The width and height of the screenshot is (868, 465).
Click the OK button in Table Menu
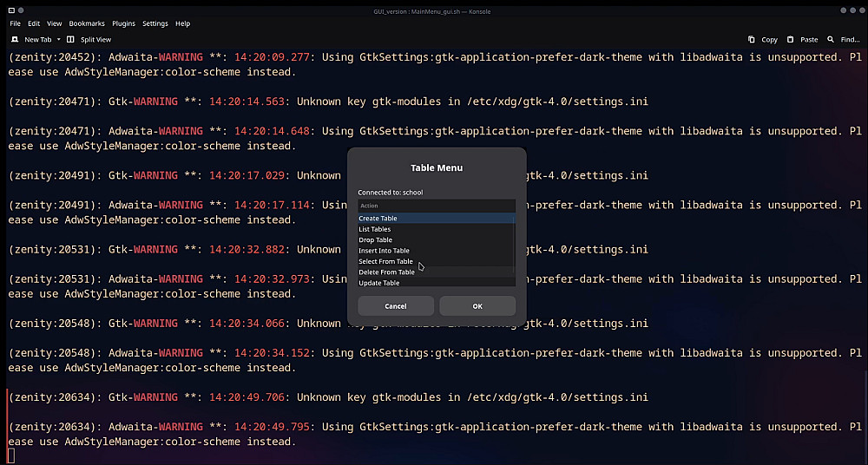pos(477,306)
